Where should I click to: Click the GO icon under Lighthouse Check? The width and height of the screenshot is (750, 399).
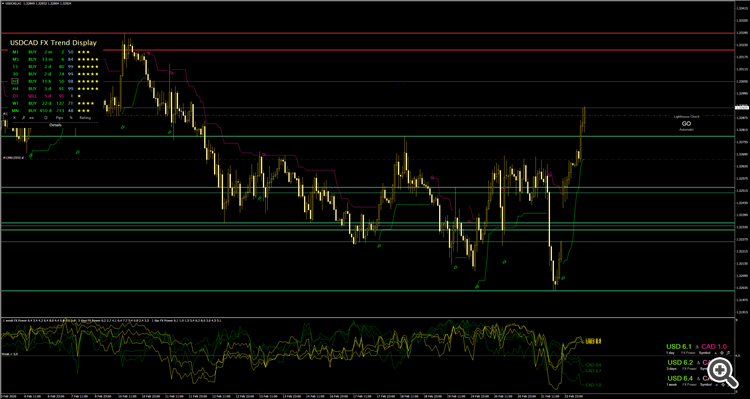tap(686, 123)
